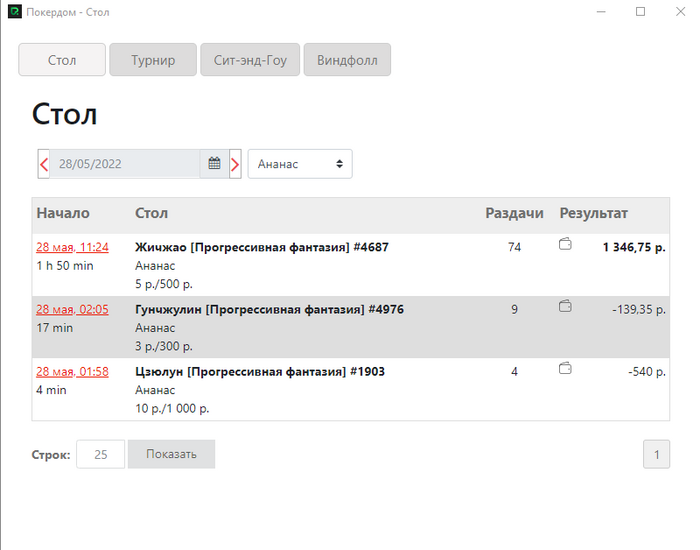Open session link 28 мая, 11:24
The width and height of the screenshot is (700, 550).
coord(73,247)
